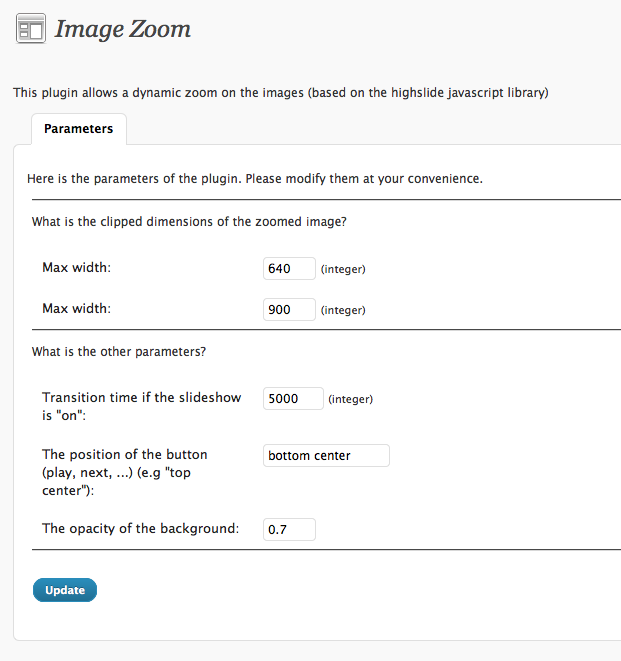This screenshot has width=621, height=661.
Task: Click the Image Zoom page heading
Action: (122, 29)
